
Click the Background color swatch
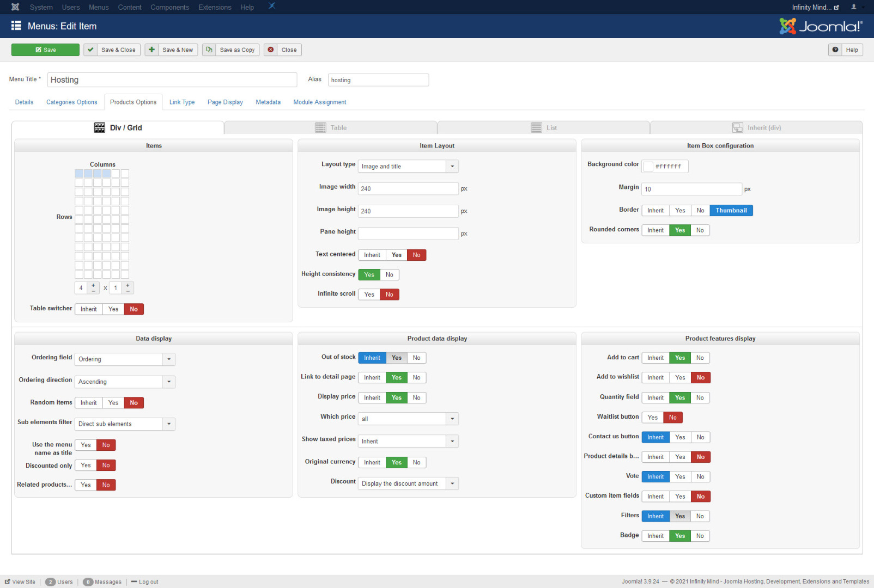[x=648, y=167]
